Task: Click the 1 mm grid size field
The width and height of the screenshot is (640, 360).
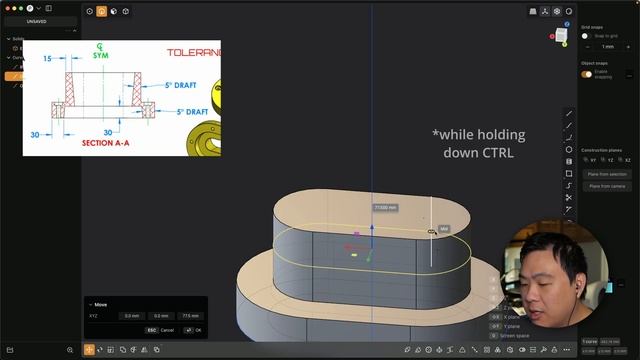Action: pyautogui.click(x=608, y=47)
